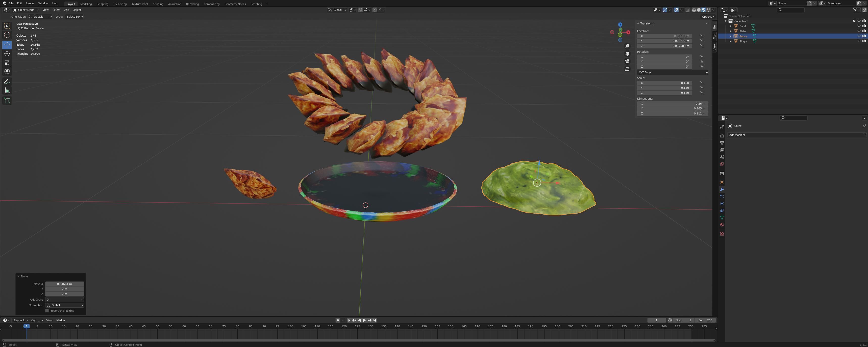Open the XYZ Euler rotation mode dropdown
This screenshot has width=868, height=347.
point(672,72)
